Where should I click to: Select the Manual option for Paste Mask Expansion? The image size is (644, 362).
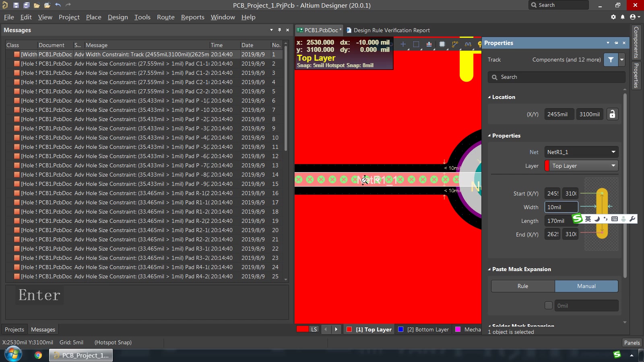[586, 286]
